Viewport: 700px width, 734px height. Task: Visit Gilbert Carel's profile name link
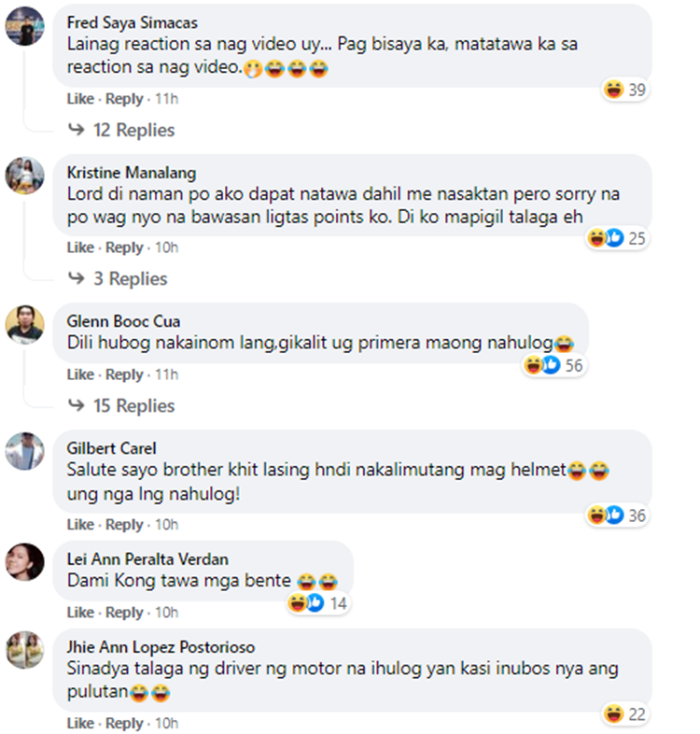click(111, 448)
